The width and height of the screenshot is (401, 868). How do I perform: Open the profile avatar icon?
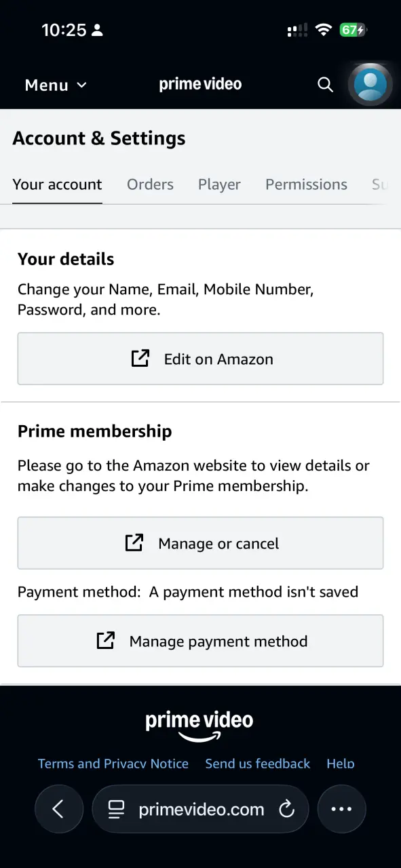(x=370, y=85)
